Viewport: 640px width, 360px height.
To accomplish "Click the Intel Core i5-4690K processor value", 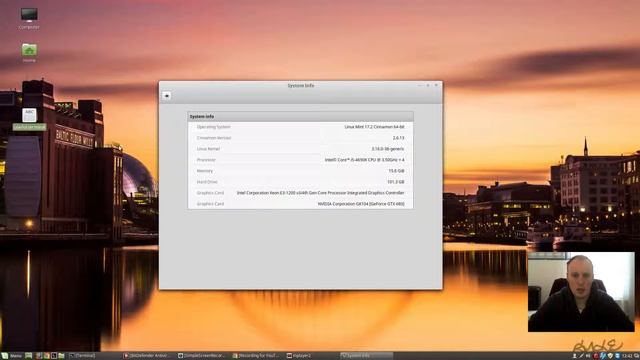I will (364, 160).
